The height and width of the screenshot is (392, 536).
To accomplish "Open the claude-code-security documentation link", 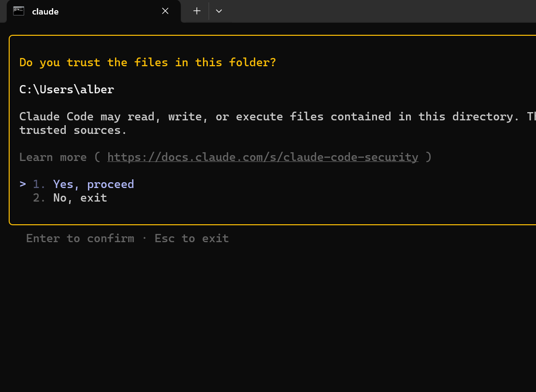I will [x=263, y=157].
